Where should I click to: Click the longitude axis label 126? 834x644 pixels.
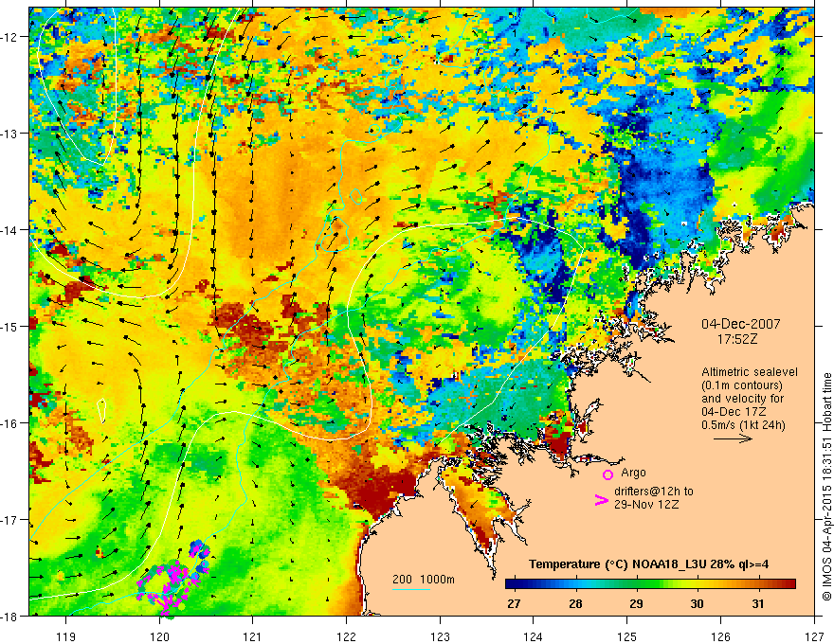[x=720, y=636]
